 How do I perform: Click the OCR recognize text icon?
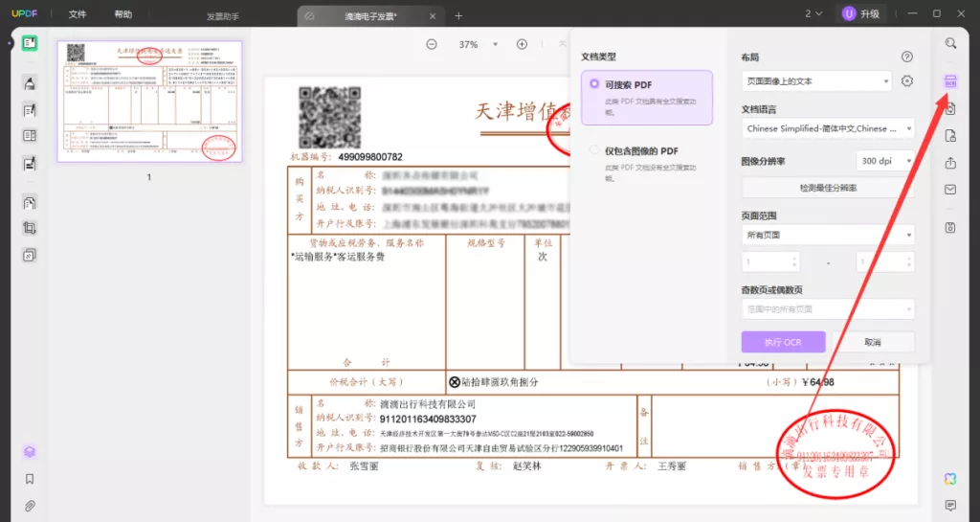click(950, 81)
